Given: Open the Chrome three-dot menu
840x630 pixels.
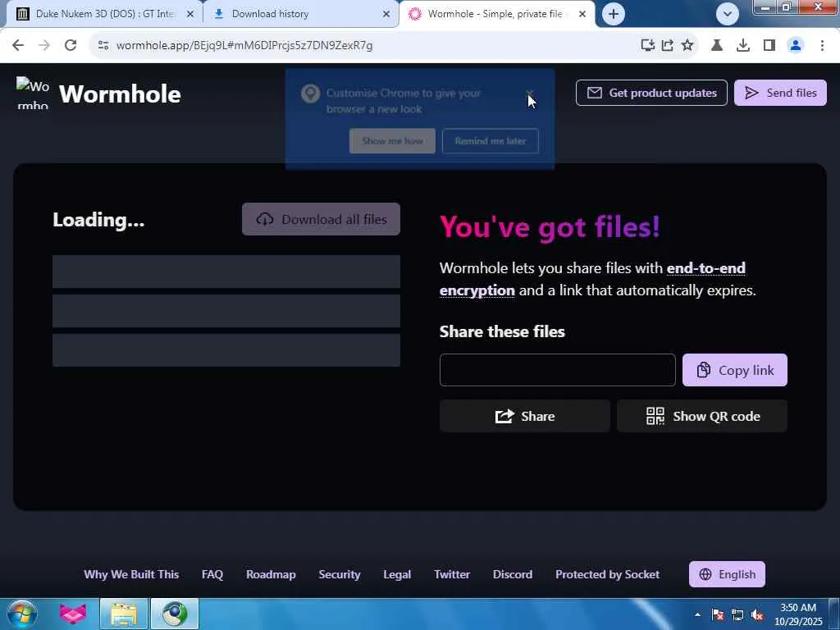Looking at the screenshot, I should (x=822, y=46).
